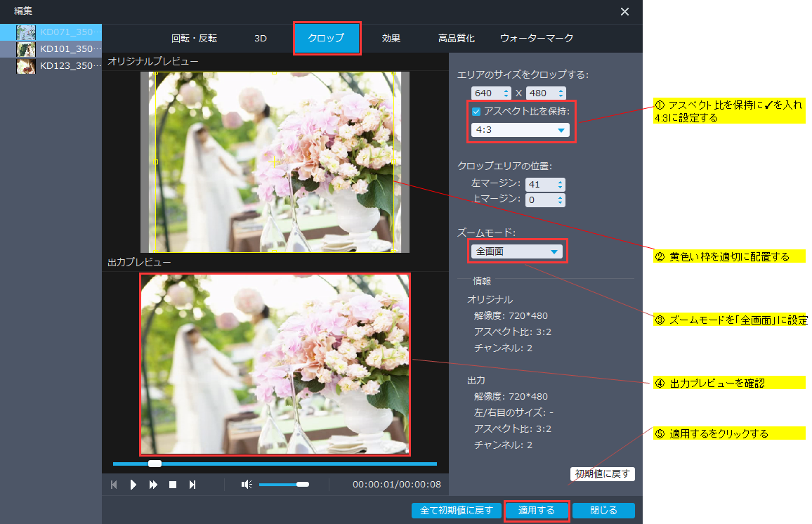Open the ウォーターマーク tab
This screenshot has width=812, height=524.
[537, 39]
